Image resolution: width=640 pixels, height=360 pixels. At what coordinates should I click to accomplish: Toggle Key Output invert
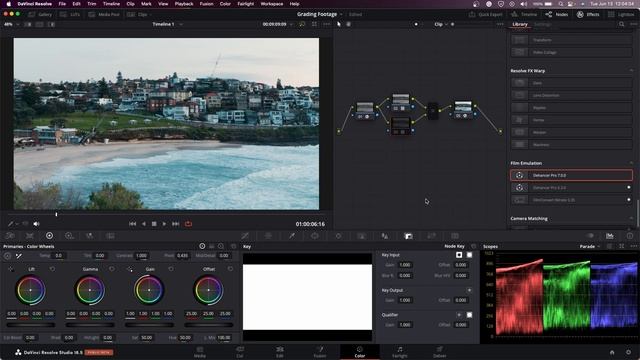coord(469,290)
